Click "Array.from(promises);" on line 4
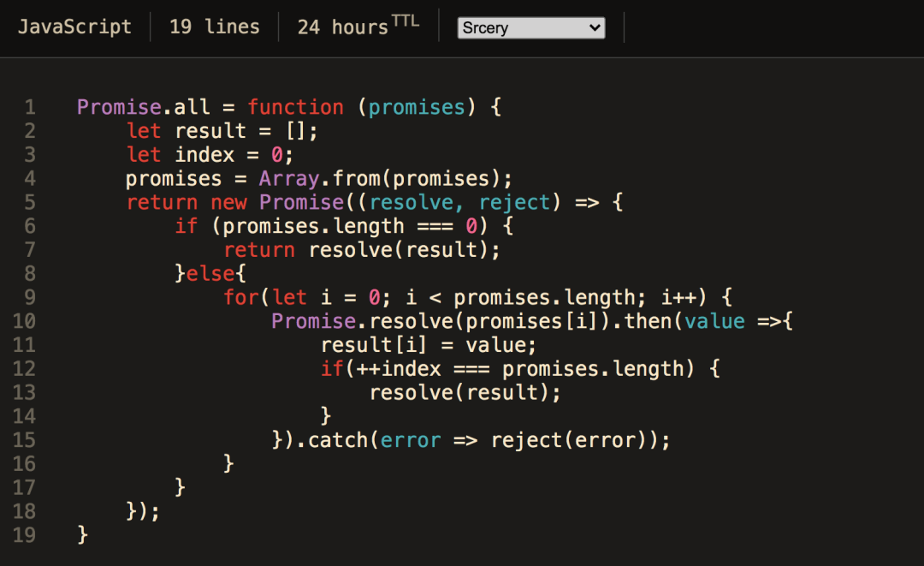This screenshot has width=924, height=566. tap(385, 179)
